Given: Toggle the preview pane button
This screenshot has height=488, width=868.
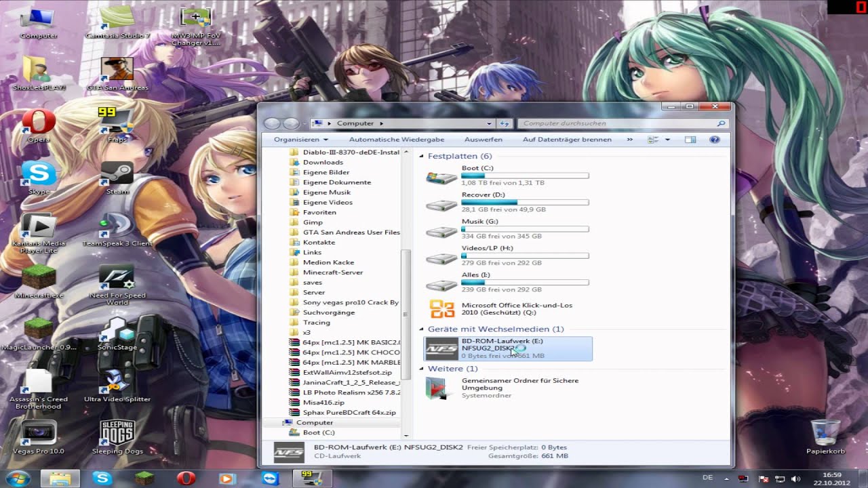Looking at the screenshot, I should [690, 140].
